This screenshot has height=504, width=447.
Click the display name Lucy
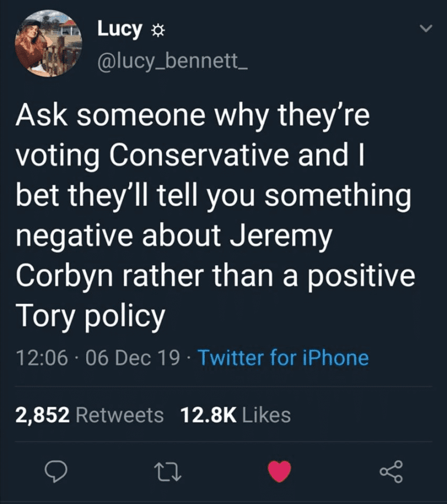119,29
